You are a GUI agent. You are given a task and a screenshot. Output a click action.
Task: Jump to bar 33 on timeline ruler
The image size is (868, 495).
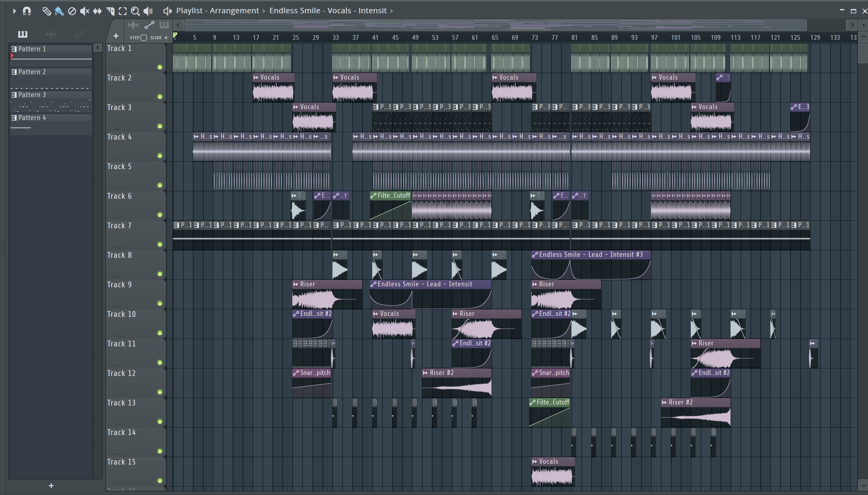pyautogui.click(x=335, y=38)
